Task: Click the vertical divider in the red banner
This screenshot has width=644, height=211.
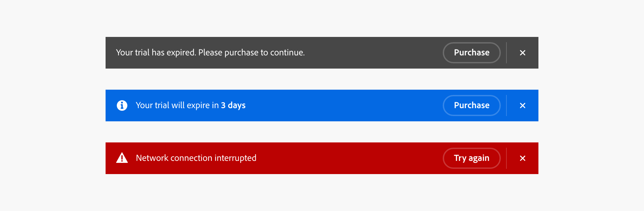Action: [506, 158]
